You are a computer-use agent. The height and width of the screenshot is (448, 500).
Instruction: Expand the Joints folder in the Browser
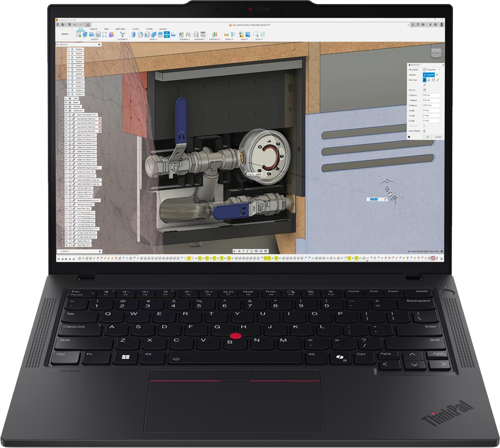[62, 98]
